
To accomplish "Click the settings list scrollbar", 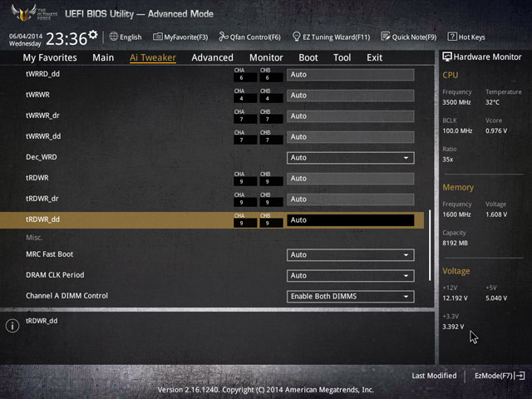I will pos(430,245).
